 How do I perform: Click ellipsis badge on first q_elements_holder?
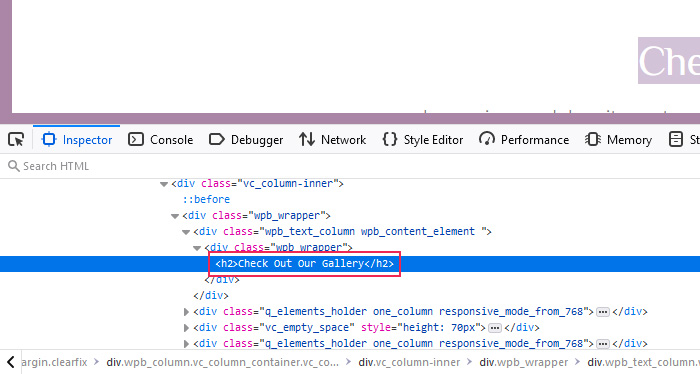click(603, 312)
